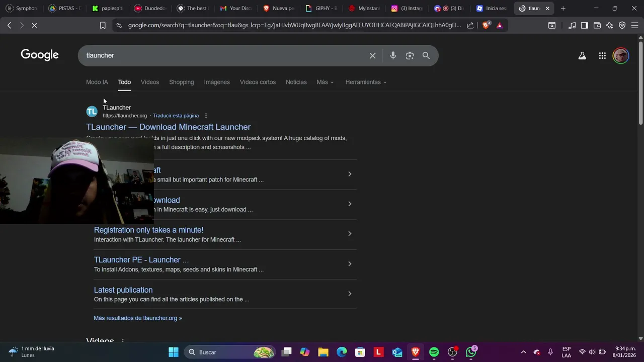Image resolution: width=644 pixels, height=362 pixels.
Task: Open Latest publication link
Action: click(123, 290)
